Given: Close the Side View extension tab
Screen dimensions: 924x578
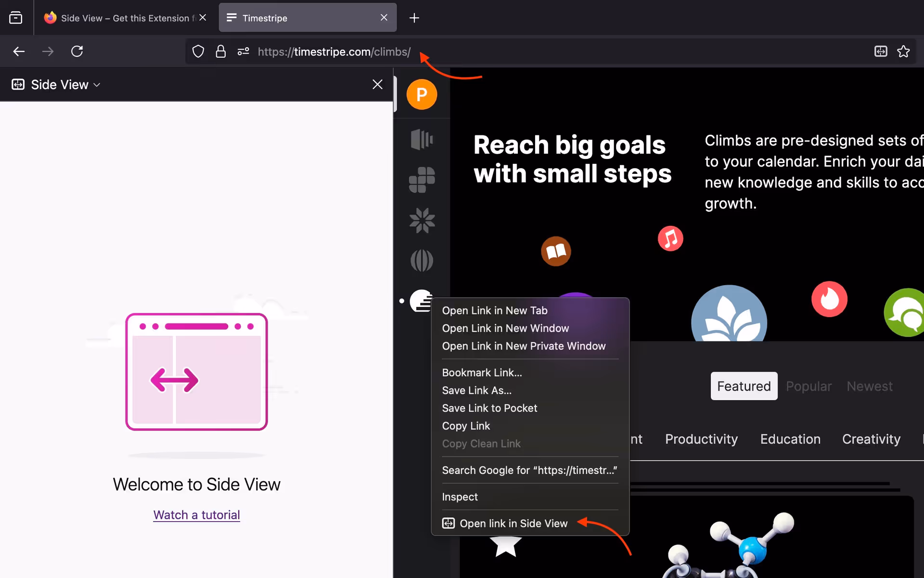Looking at the screenshot, I should (203, 18).
